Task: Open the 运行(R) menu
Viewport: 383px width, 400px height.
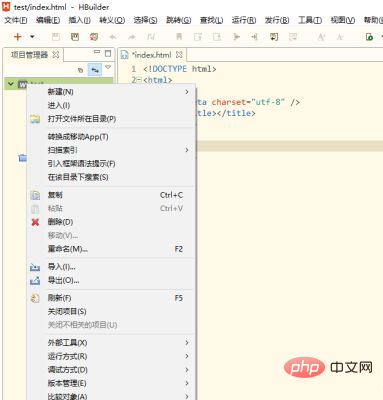Action: [244, 20]
